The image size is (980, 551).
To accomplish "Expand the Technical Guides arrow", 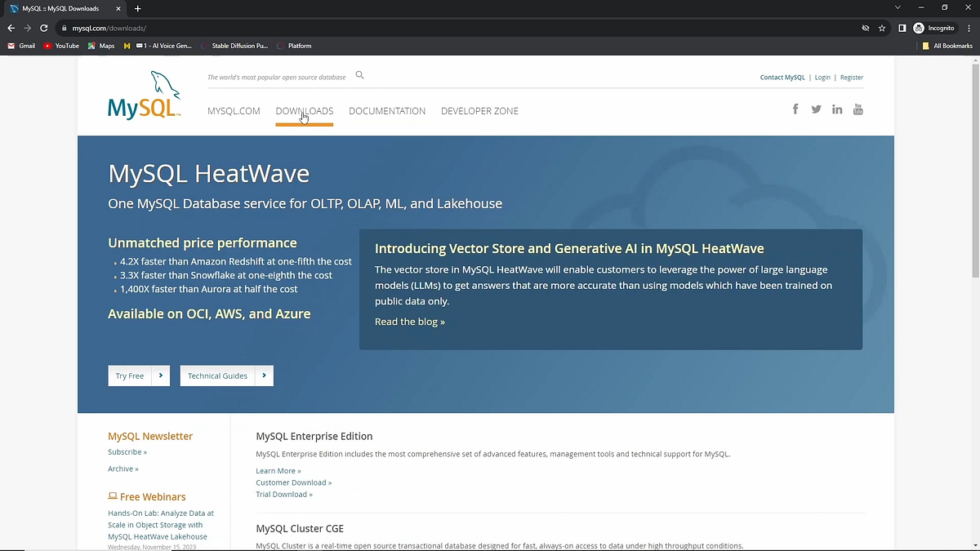I will tap(264, 375).
